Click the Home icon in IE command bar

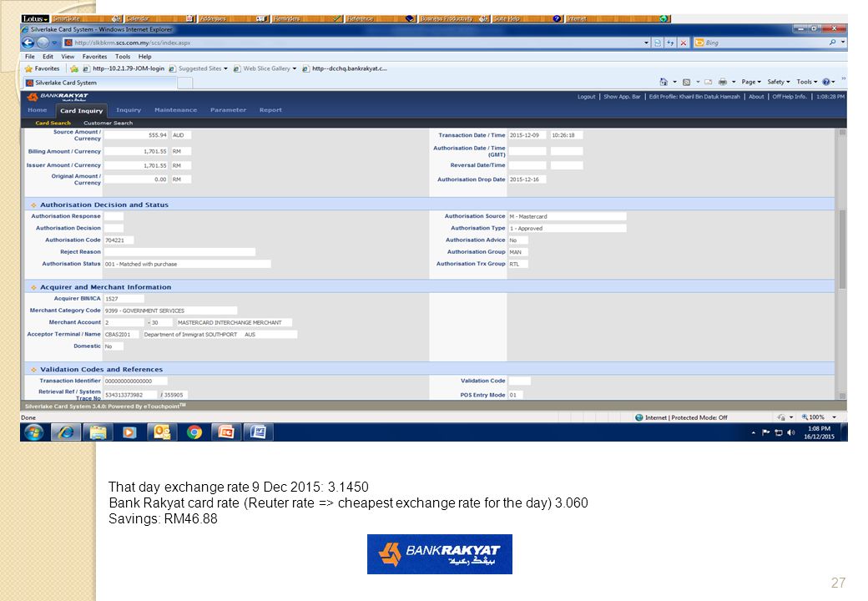click(x=664, y=82)
